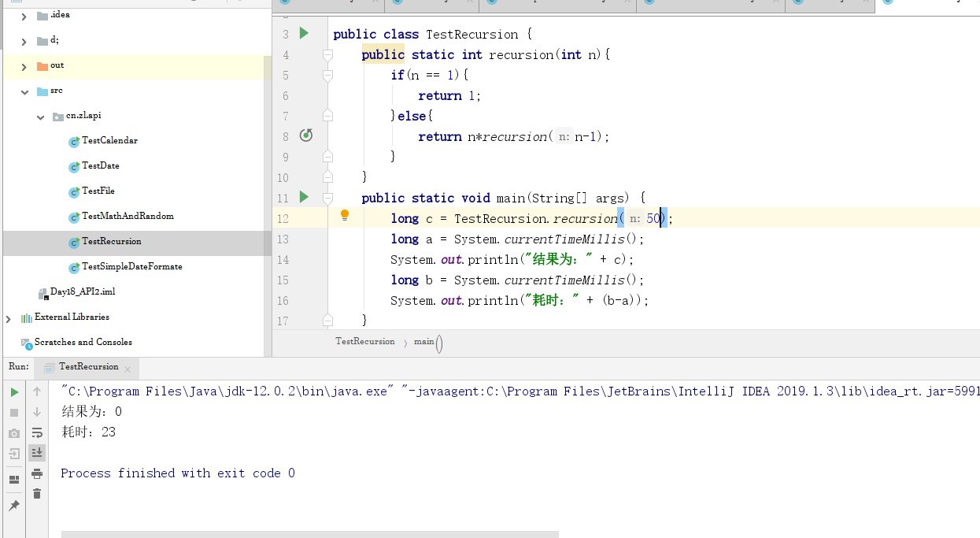Click the print console output icon

tap(37, 473)
